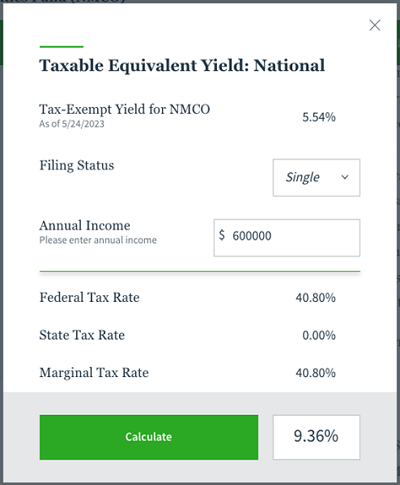Click the Annual Income label
The image size is (400, 485).
coord(85,226)
